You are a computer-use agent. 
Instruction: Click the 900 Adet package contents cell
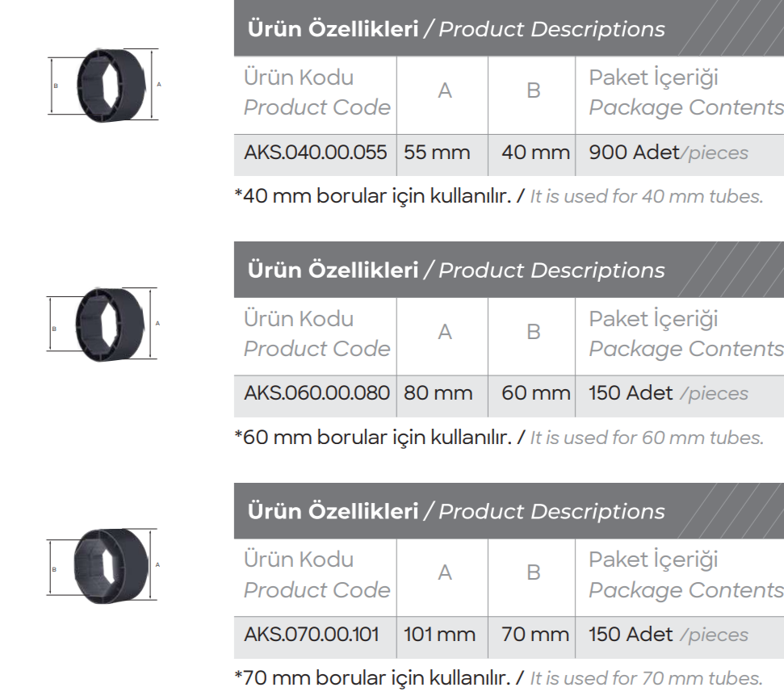(x=669, y=153)
